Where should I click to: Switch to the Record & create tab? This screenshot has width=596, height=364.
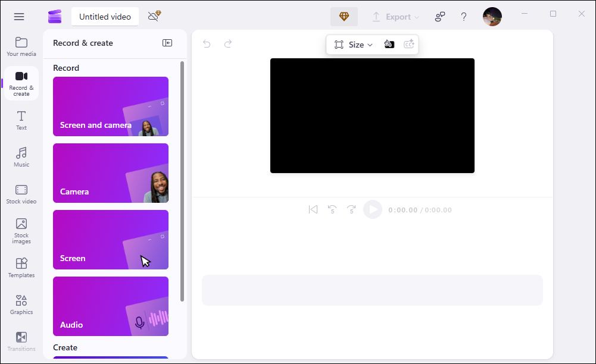(x=21, y=83)
